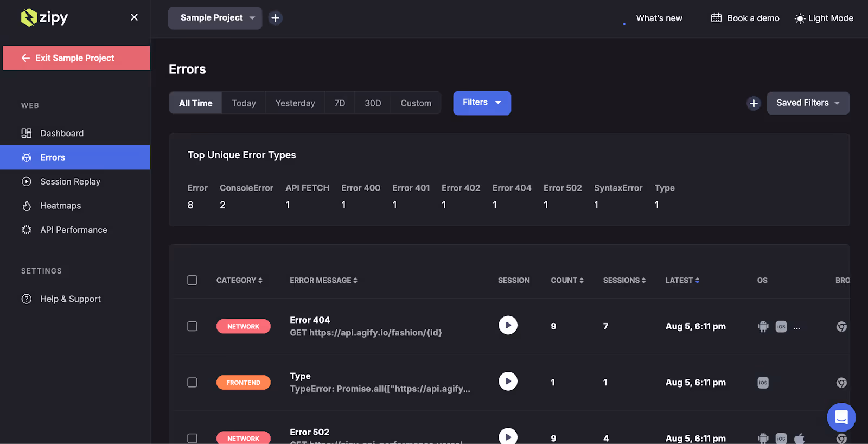The height and width of the screenshot is (444, 868).
Task: Click the back arrow on Exit Sample Project
Action: 25,58
